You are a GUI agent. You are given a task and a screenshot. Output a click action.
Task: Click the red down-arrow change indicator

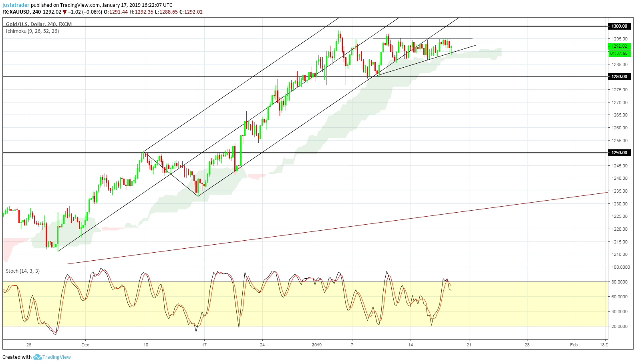point(64,12)
